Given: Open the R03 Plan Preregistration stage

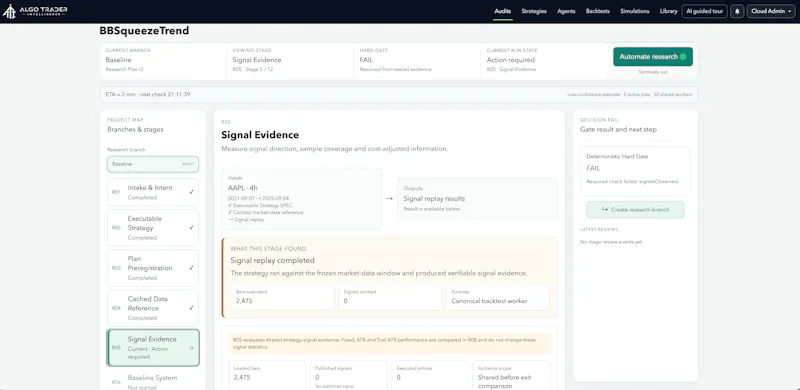Looking at the screenshot, I should [153, 267].
